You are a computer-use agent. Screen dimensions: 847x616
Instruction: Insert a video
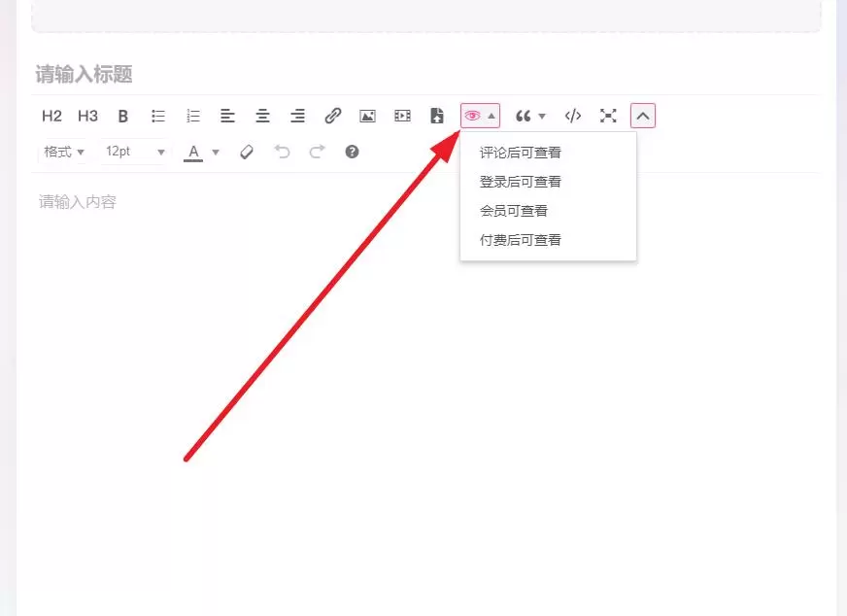402,116
